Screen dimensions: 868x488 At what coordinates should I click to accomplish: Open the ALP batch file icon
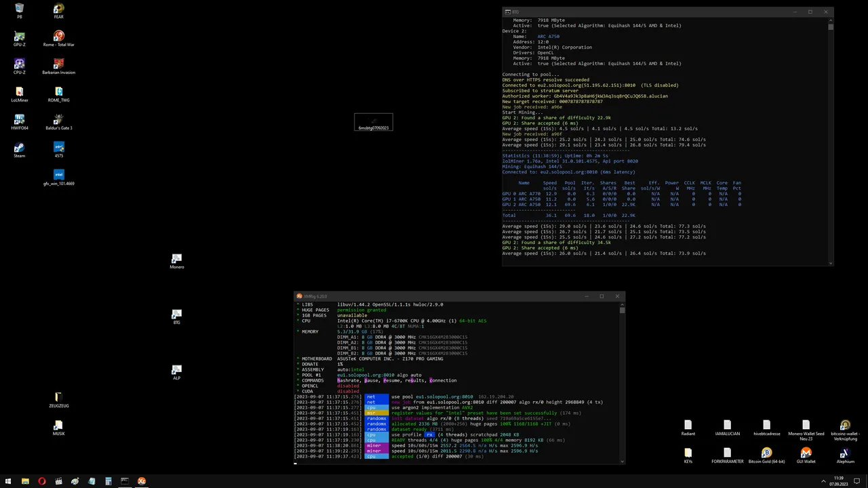[176, 372]
